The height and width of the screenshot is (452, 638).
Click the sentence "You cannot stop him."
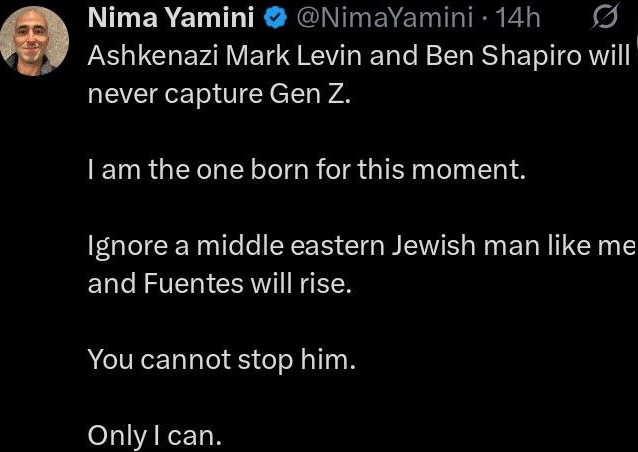(221, 359)
